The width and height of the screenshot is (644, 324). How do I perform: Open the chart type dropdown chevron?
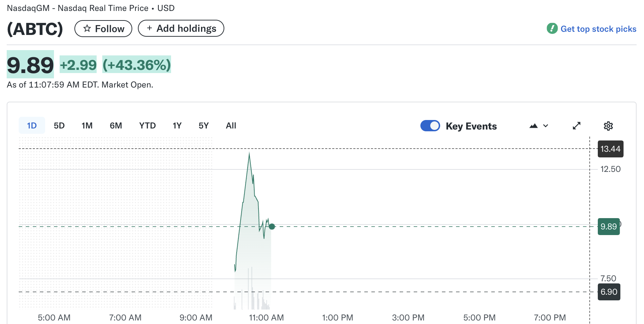pos(545,126)
